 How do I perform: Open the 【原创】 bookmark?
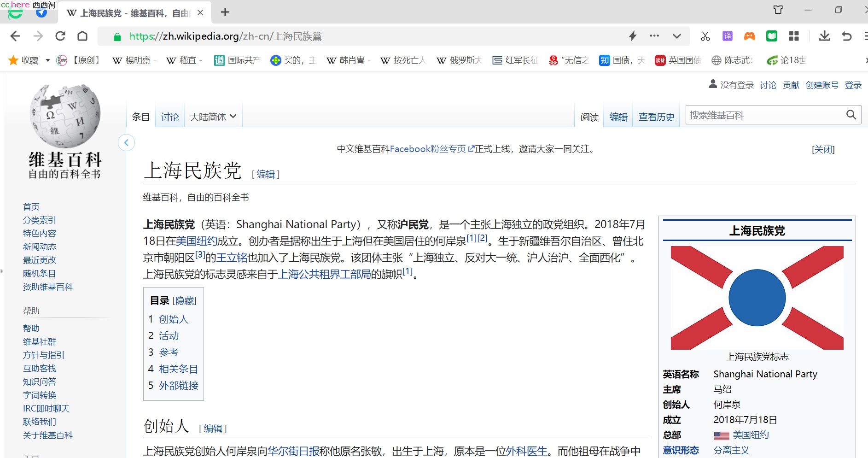point(79,60)
